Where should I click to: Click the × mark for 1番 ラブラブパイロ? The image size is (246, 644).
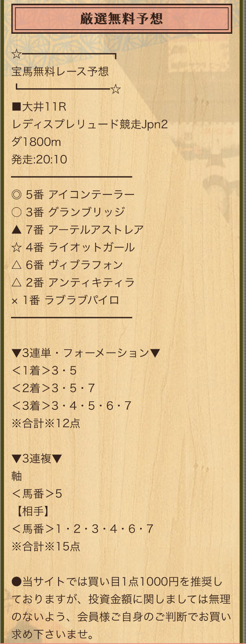point(15,301)
